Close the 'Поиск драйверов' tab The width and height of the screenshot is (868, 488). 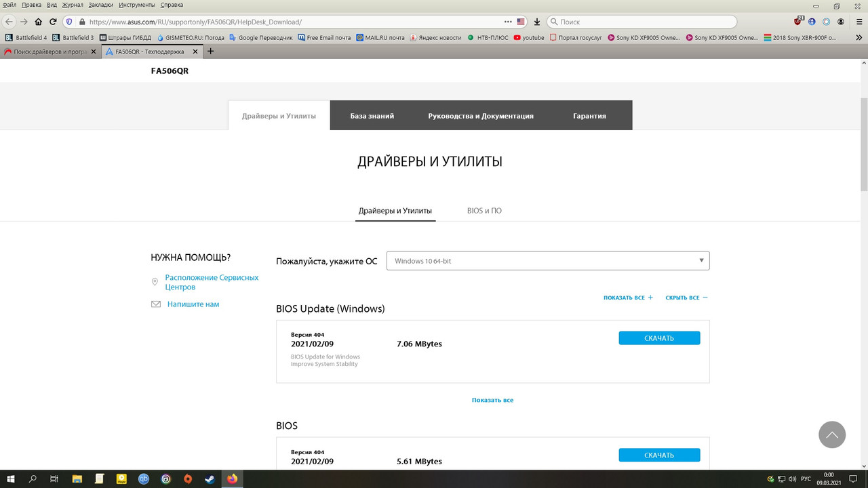[x=94, y=52]
